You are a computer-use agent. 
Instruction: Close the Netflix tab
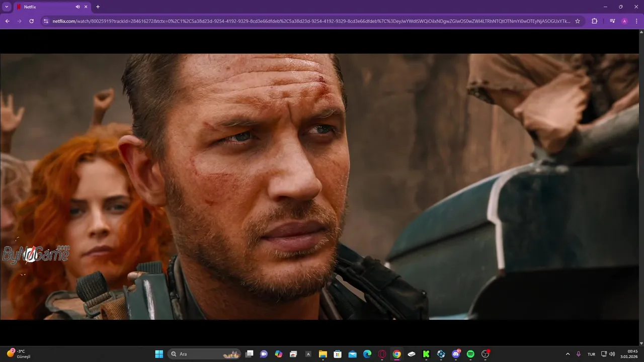(86, 7)
